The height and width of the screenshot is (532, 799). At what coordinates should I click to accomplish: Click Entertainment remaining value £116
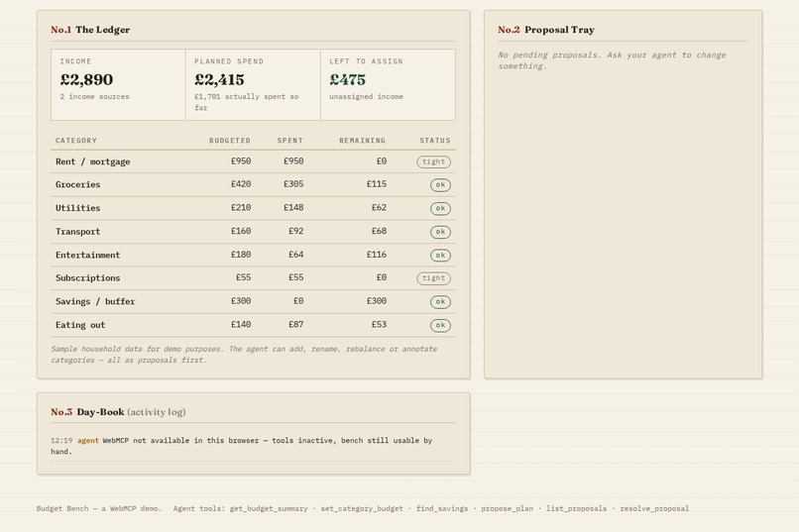[x=377, y=254]
